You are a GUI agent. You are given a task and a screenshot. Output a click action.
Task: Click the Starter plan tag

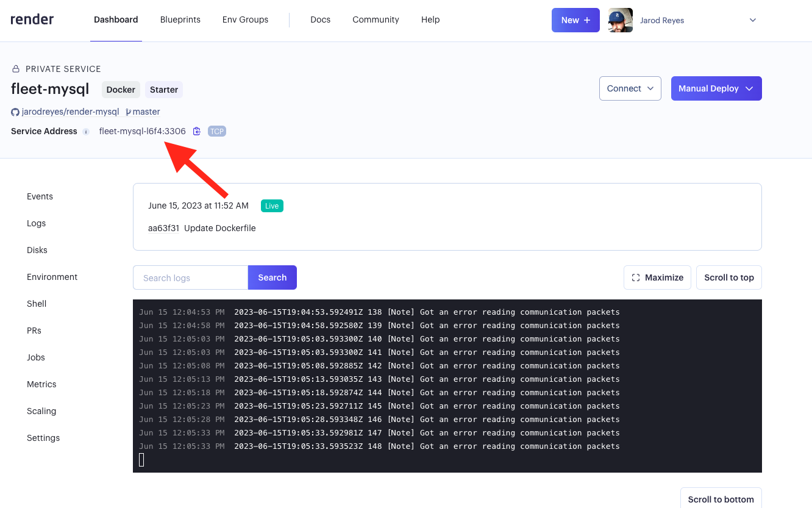[x=164, y=90]
